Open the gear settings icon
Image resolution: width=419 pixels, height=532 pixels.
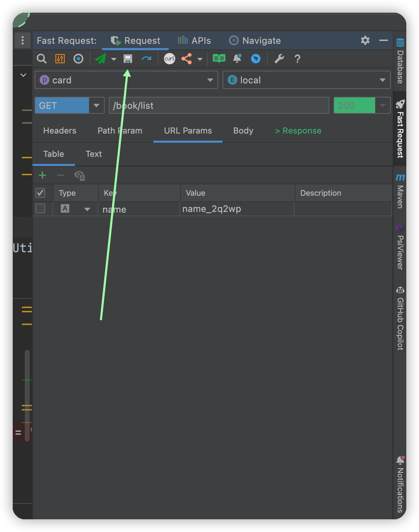coord(365,40)
